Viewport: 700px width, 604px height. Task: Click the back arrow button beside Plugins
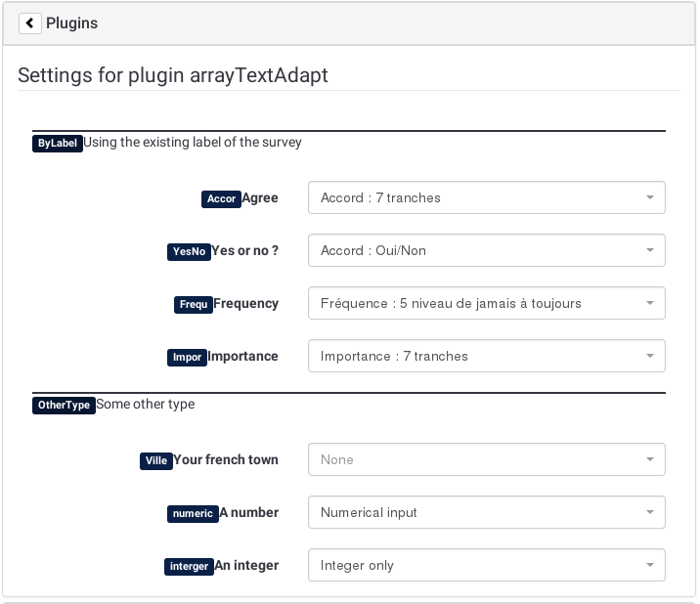pyautogui.click(x=29, y=22)
